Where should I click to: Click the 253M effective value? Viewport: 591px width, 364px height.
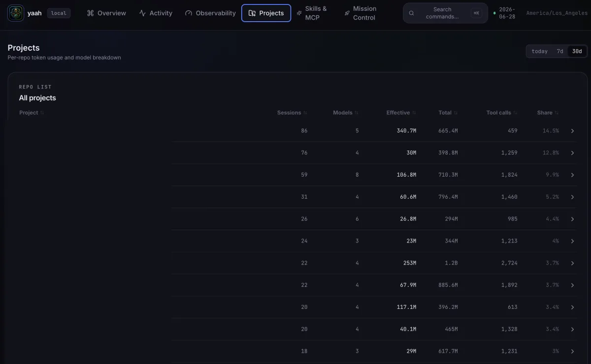coord(409,263)
